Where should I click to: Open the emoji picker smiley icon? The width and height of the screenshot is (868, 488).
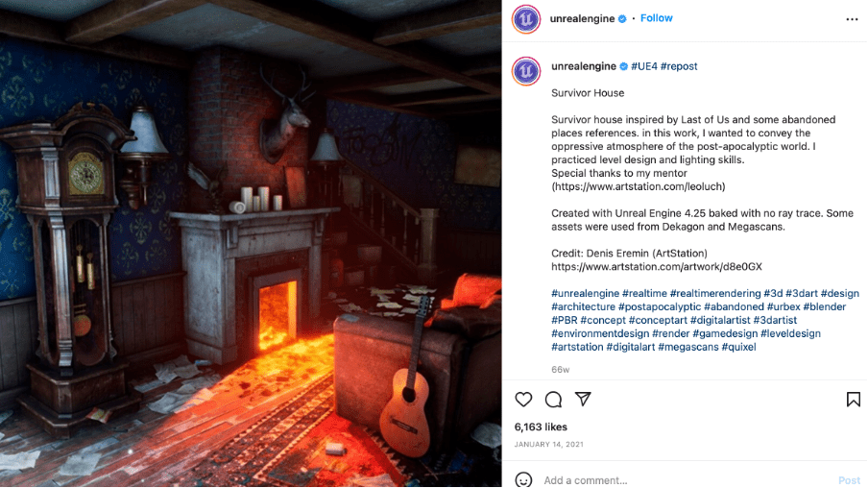pos(523,479)
